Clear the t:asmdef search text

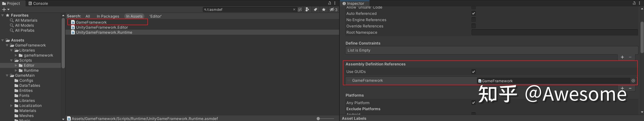point(294,10)
